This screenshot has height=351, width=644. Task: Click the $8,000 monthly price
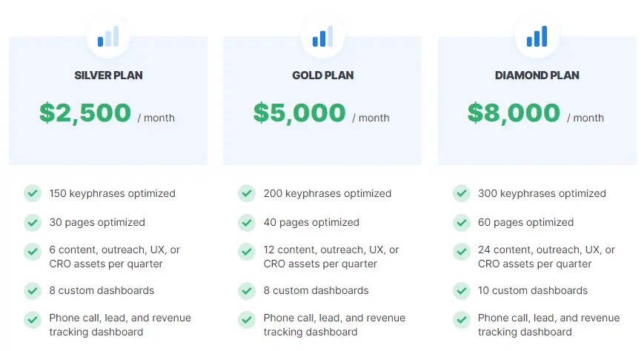click(514, 113)
